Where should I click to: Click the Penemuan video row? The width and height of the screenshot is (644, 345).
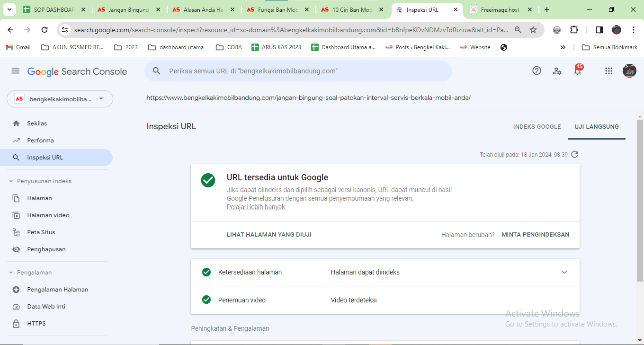point(385,300)
